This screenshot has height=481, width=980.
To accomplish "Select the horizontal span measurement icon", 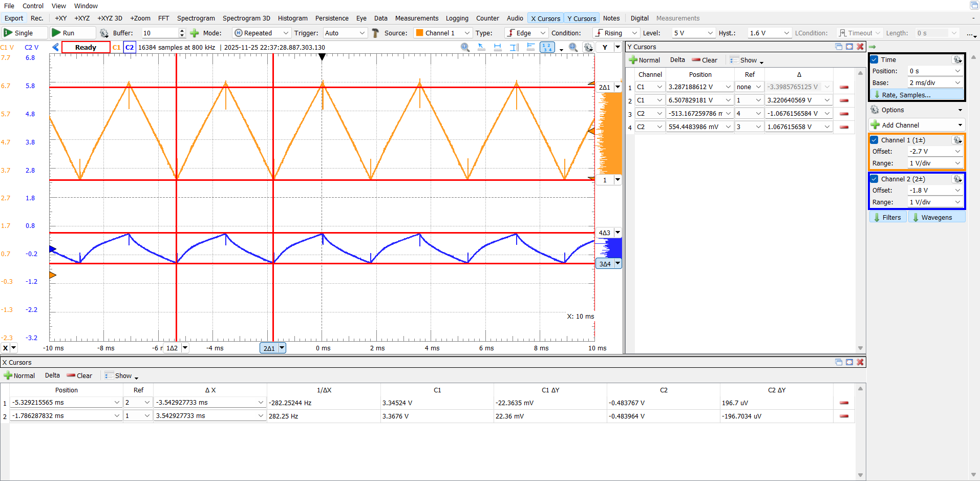I will tap(497, 47).
